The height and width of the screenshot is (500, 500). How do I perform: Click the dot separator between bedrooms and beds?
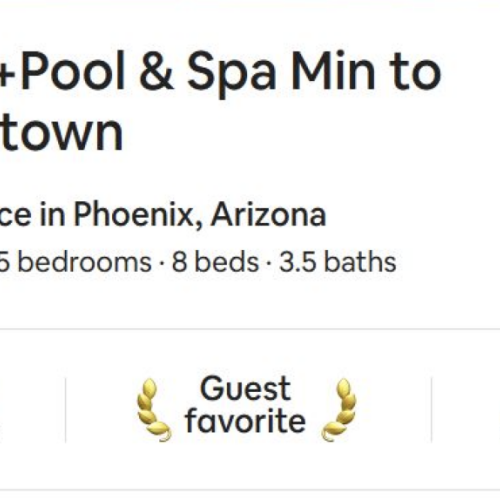pos(162,262)
